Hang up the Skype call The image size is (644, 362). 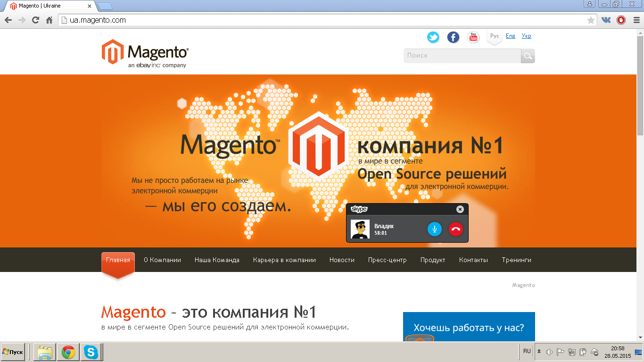click(x=455, y=229)
